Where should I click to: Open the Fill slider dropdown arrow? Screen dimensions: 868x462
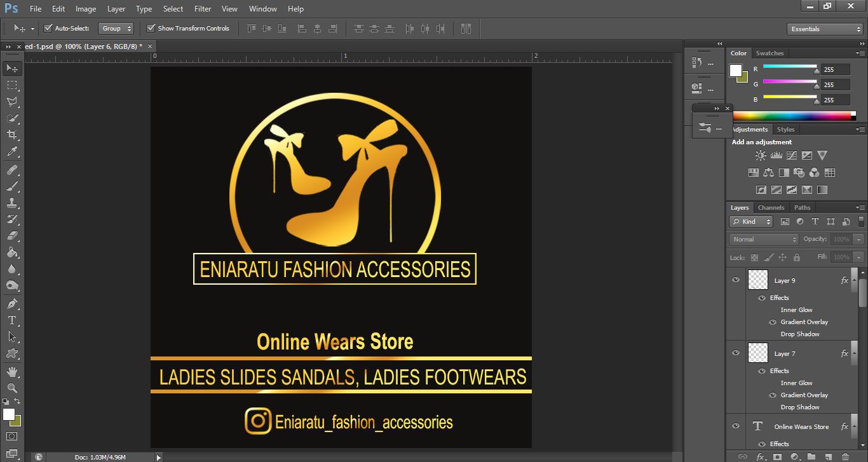(859, 257)
